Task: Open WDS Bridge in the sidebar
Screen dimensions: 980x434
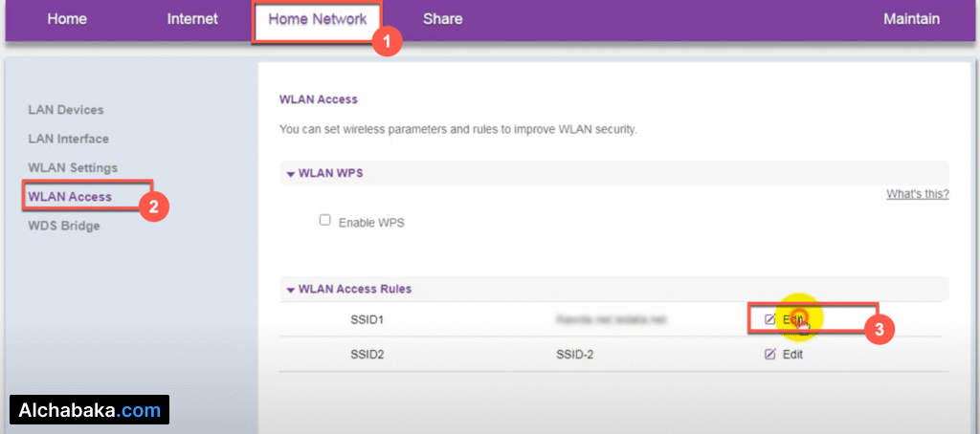Action: pos(64,226)
